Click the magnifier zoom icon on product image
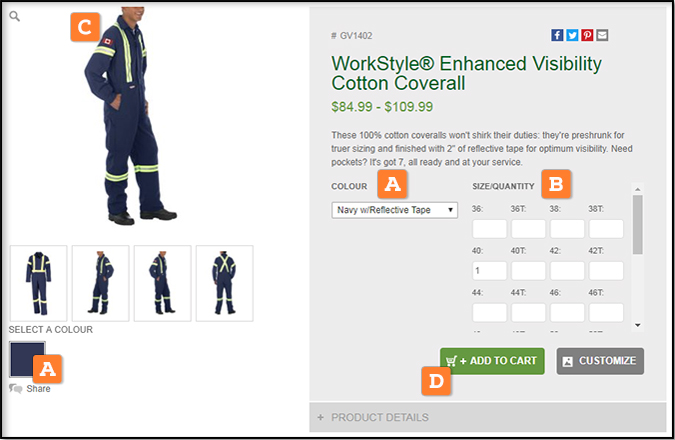This screenshot has height=440, width=675. (x=15, y=17)
